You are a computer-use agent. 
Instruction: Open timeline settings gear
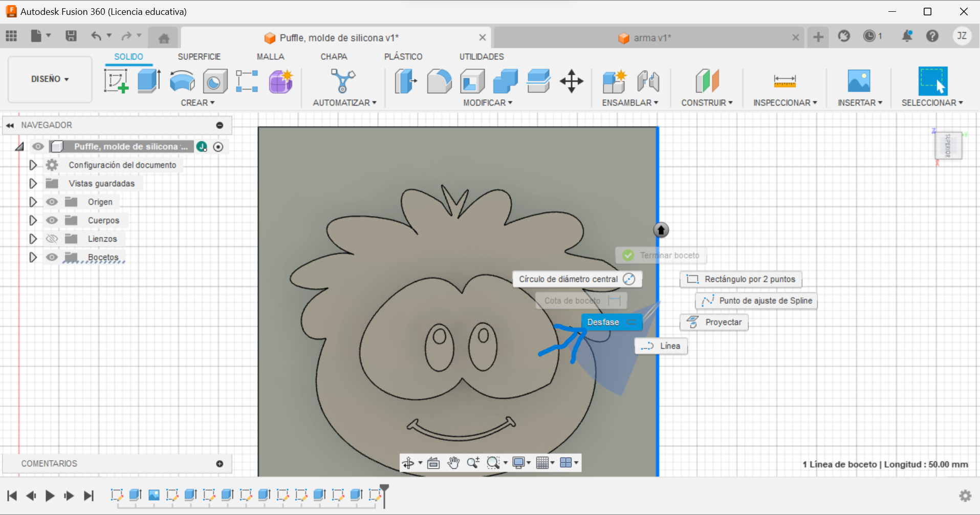click(x=965, y=496)
